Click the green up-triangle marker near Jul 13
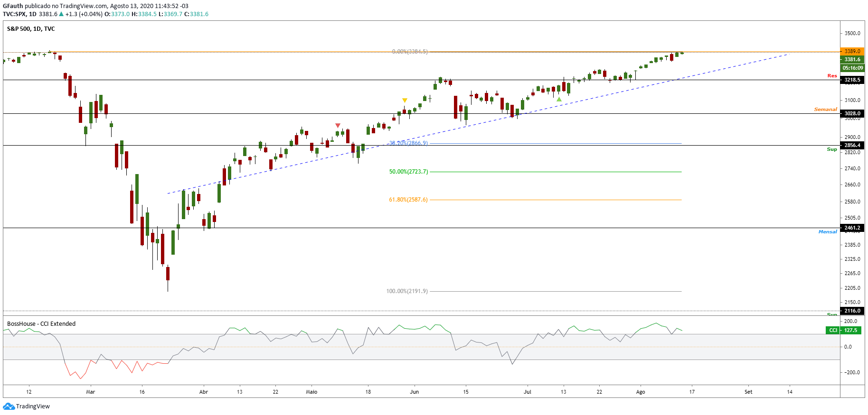Image resolution: width=868 pixels, height=415 pixels. (x=559, y=100)
